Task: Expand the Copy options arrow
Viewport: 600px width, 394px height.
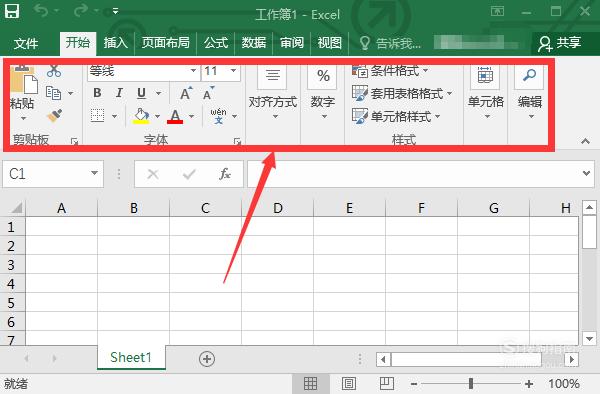Action: [70, 93]
